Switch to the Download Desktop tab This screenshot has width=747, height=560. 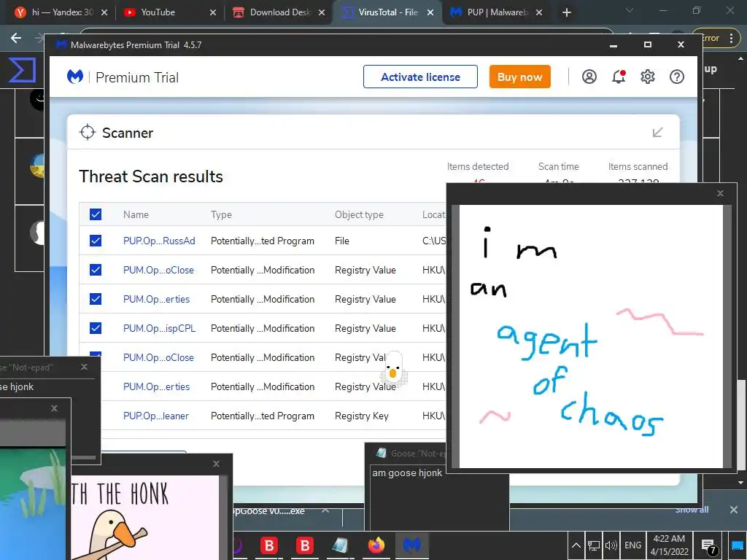pos(279,12)
